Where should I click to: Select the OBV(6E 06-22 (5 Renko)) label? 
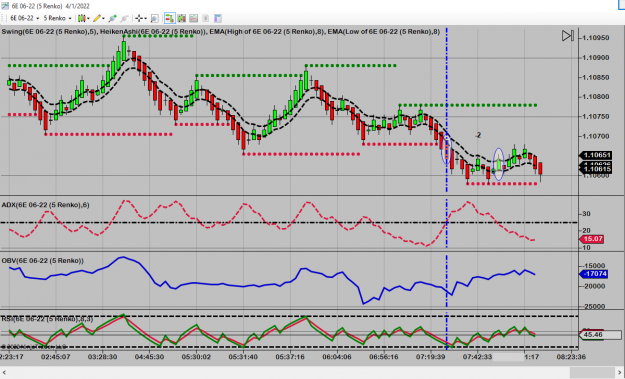click(43, 261)
